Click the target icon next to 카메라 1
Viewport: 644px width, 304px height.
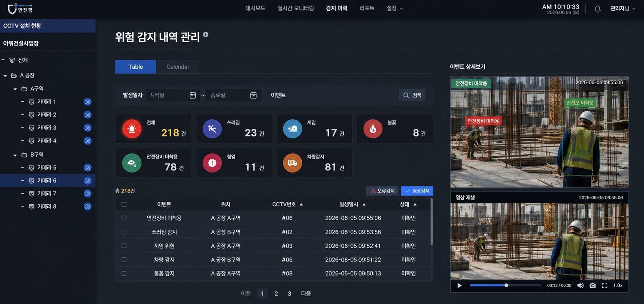coord(88,102)
